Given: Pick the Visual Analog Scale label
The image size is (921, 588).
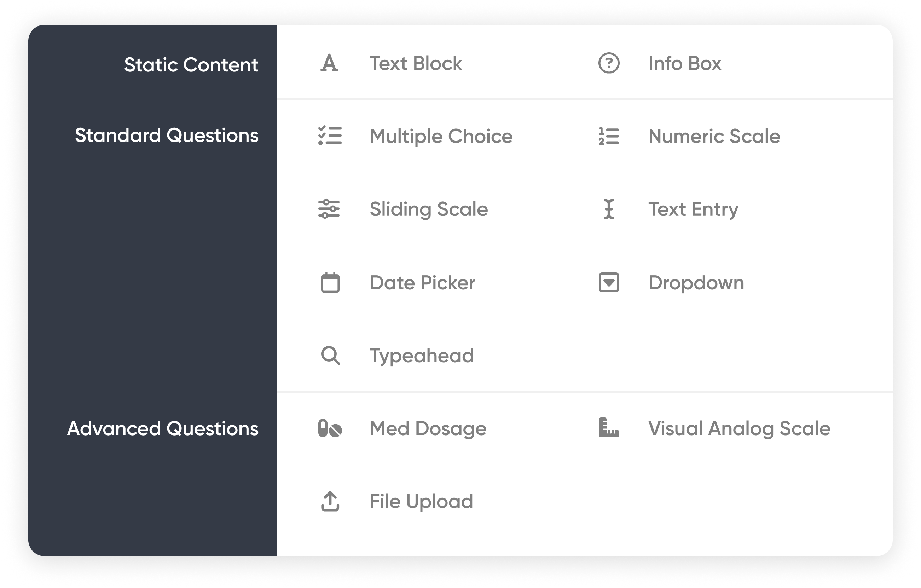Looking at the screenshot, I should pyautogui.click(x=739, y=428).
